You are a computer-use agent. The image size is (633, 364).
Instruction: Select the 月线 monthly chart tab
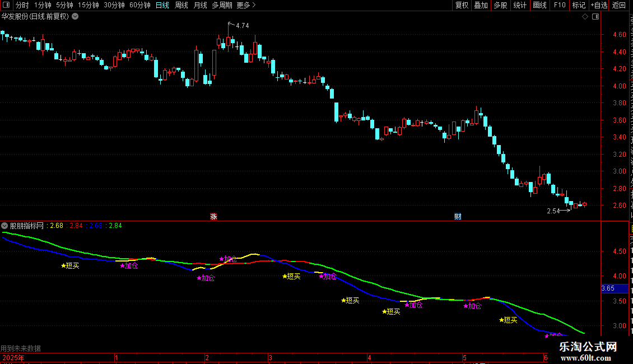click(x=200, y=5)
